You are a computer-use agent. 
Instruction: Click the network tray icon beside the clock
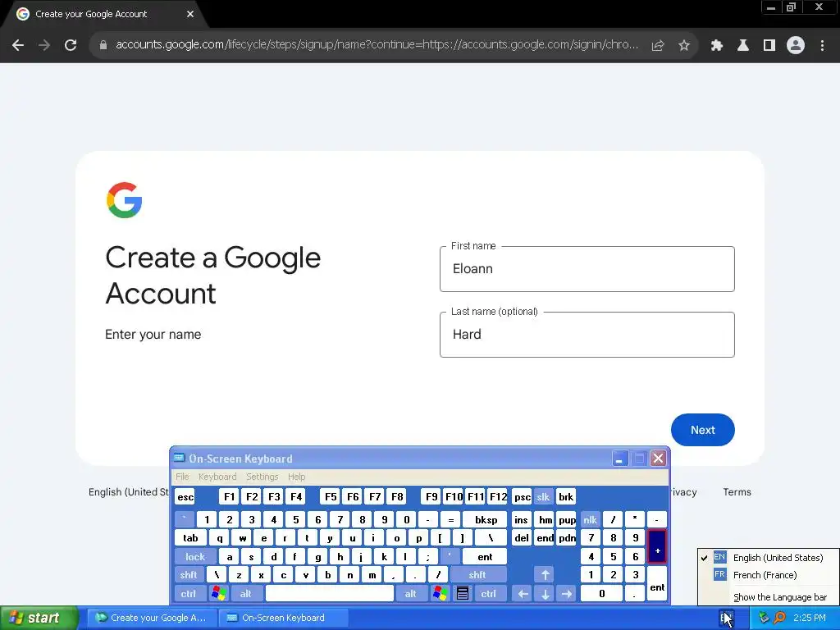(x=764, y=618)
